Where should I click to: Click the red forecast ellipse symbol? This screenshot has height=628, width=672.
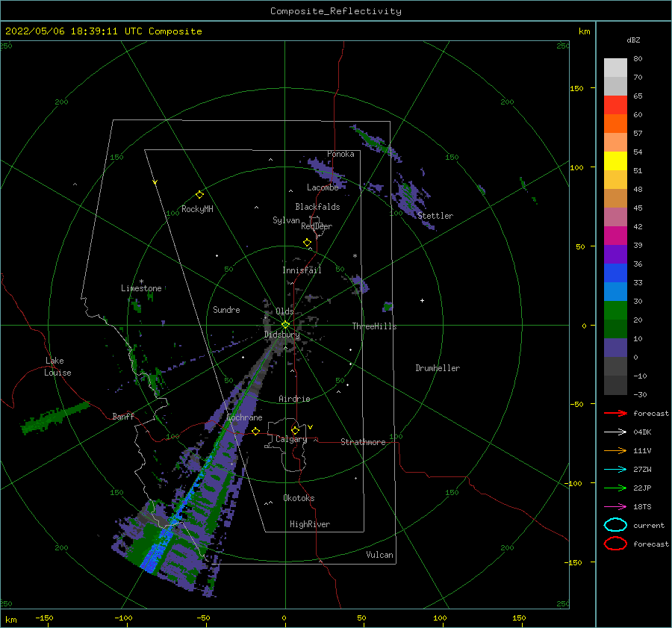tap(615, 544)
